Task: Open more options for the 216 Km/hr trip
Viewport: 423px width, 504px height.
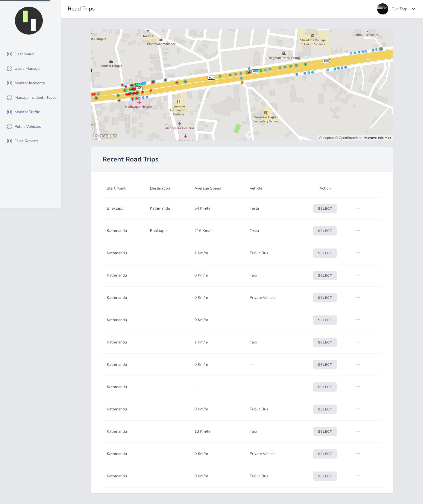Action: click(x=357, y=230)
